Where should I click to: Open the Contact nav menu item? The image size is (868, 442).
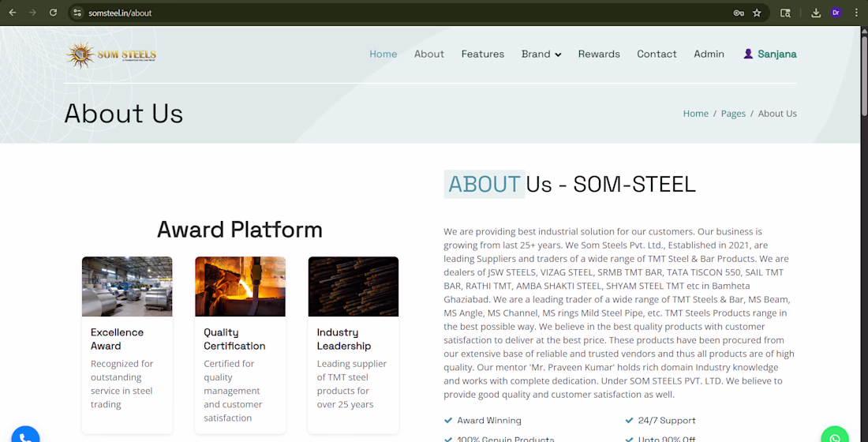coord(657,54)
